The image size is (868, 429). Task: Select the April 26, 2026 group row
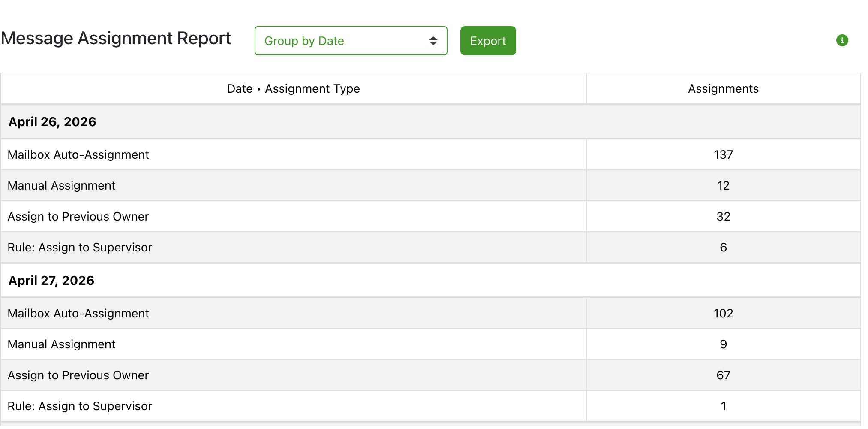430,122
